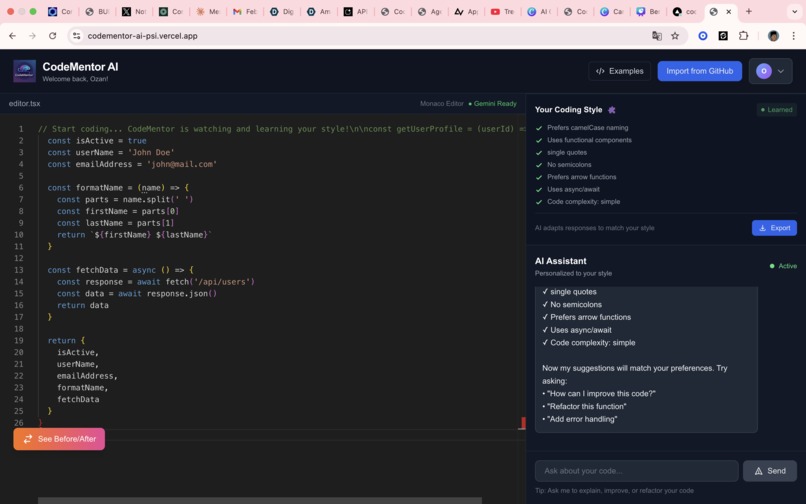
Task: Click the browser forward arrow
Action: click(x=32, y=36)
